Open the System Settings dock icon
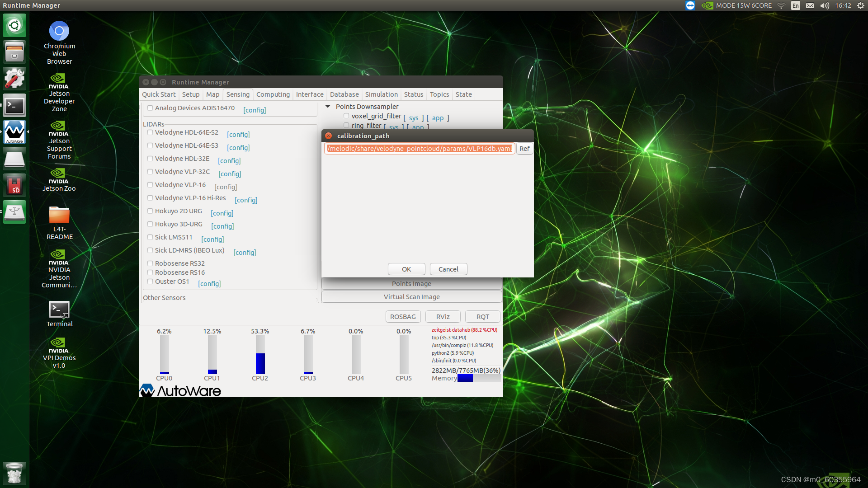The image size is (868, 488). tap(14, 79)
